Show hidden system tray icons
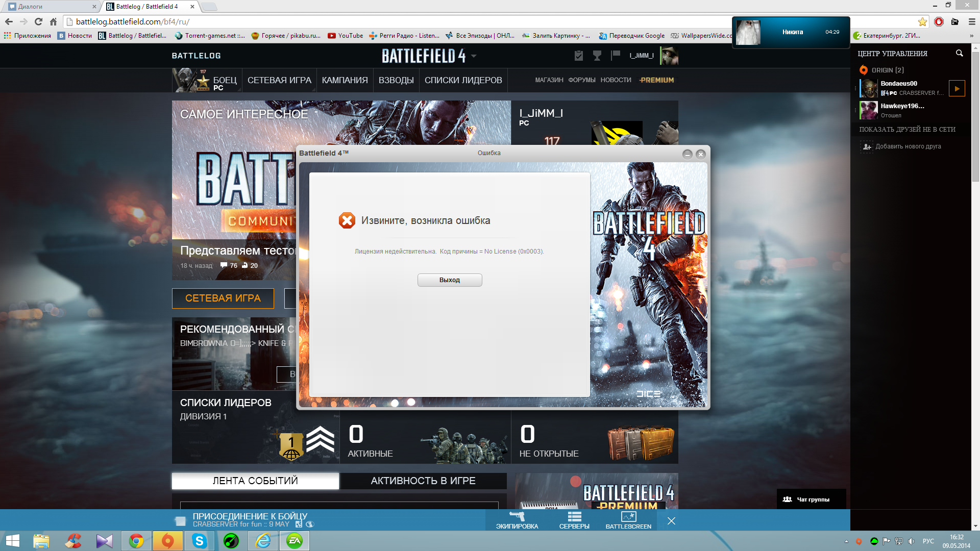This screenshot has width=980, height=551. pos(846,541)
